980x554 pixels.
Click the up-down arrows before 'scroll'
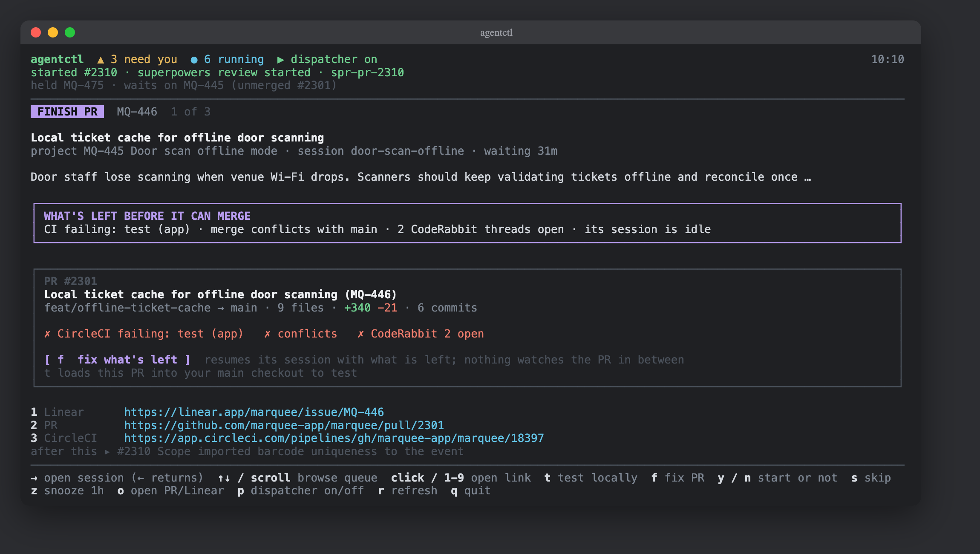224,478
